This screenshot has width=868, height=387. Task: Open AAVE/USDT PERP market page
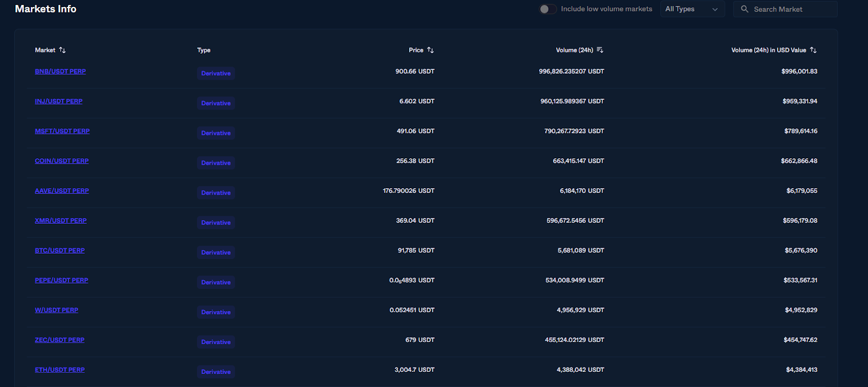coord(62,191)
